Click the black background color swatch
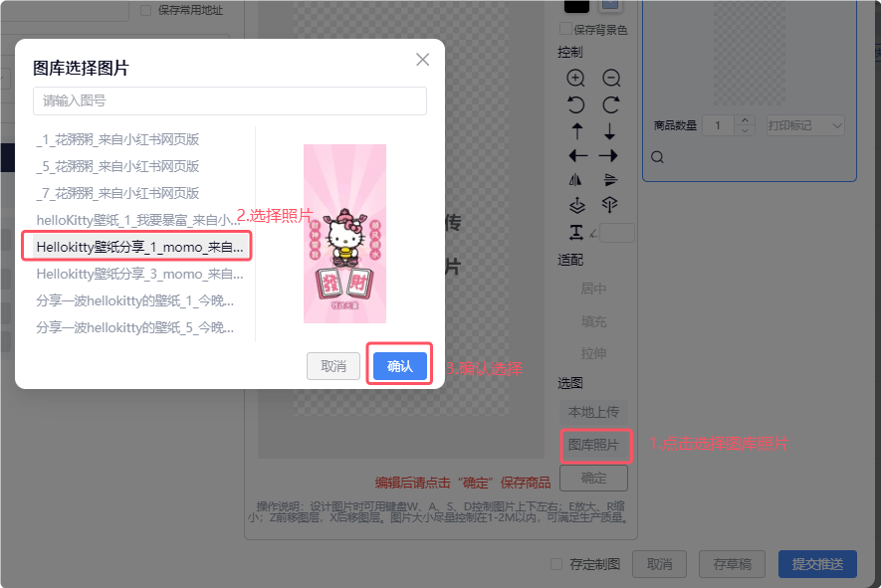 576,6
